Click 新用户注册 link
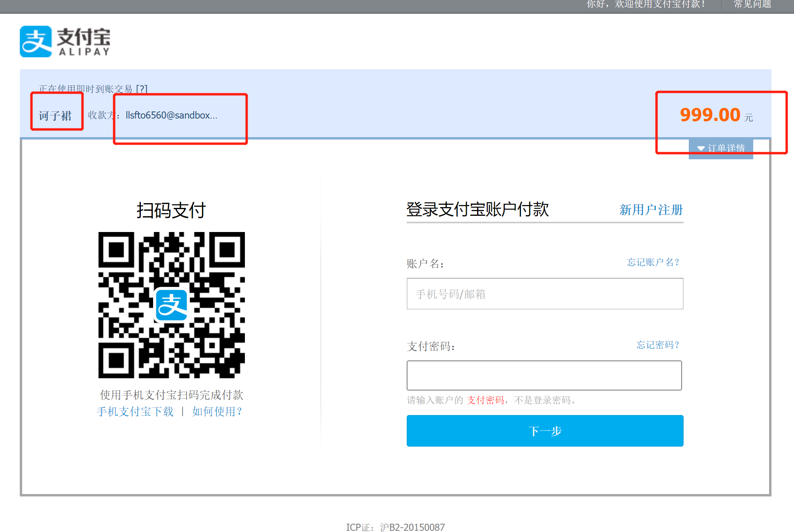Screen dimensions: 794x532 (x=651, y=209)
